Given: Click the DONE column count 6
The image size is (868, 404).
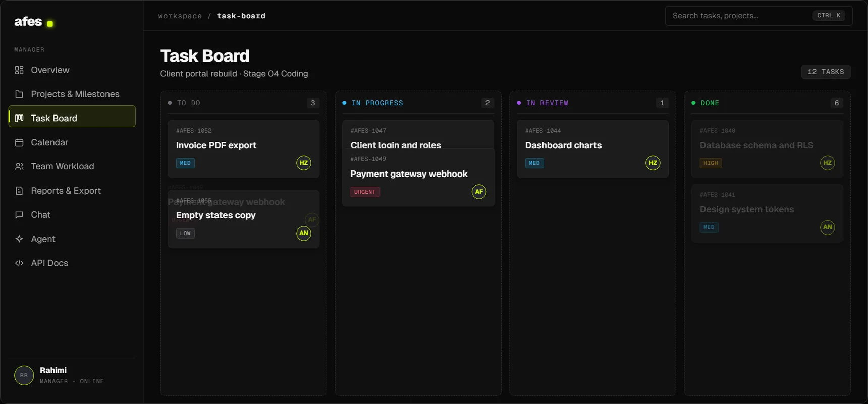Looking at the screenshot, I should coord(837,103).
